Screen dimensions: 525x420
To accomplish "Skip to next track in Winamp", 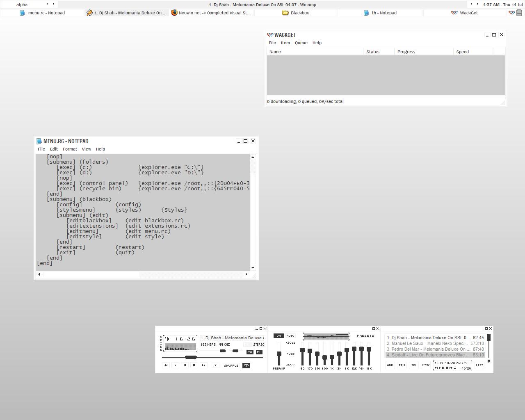I will 203,365.
